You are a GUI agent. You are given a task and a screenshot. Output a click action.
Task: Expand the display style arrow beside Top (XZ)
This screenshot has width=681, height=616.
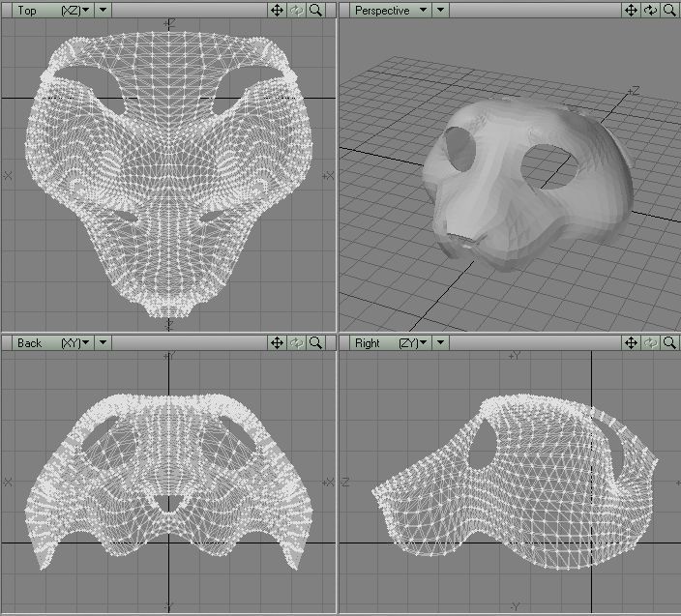tap(104, 11)
